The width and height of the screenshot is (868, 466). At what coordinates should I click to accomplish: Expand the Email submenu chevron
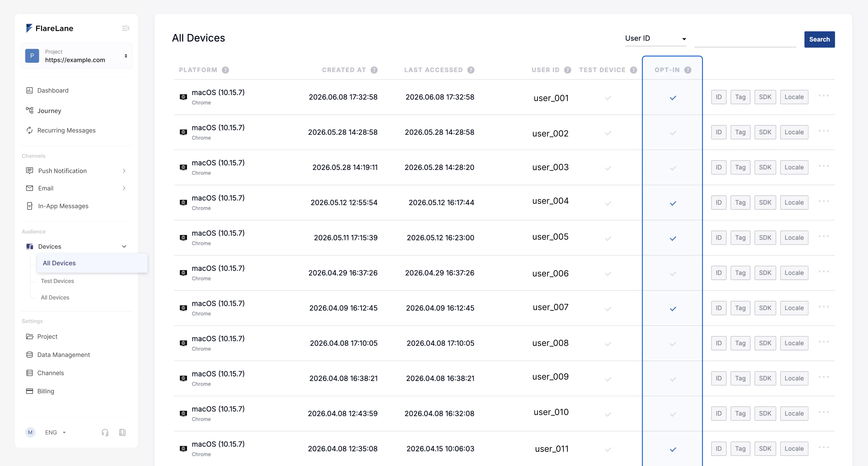click(x=124, y=188)
